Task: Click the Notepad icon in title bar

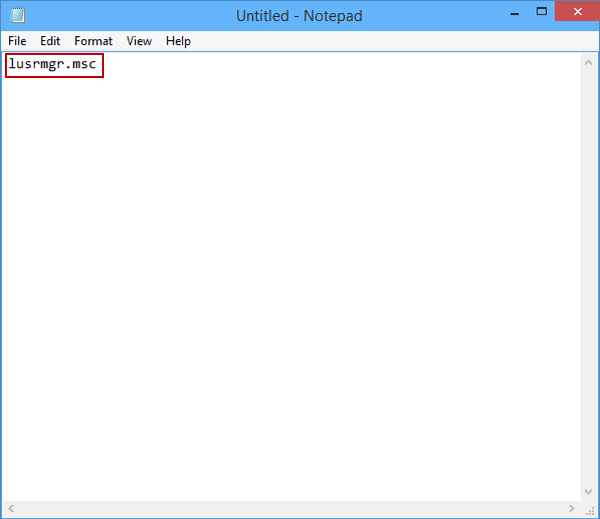Action: pos(18,15)
